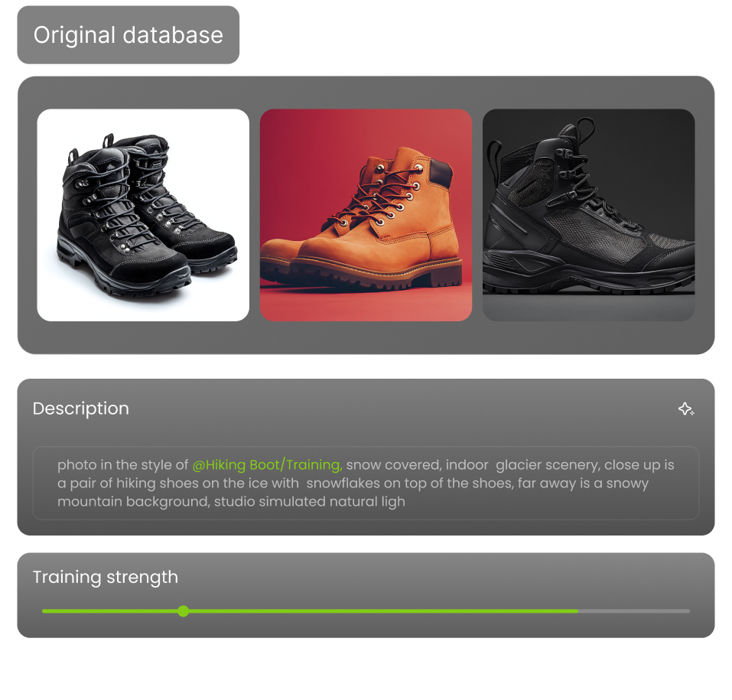Image resolution: width=732 pixels, height=700 pixels.
Task: Click the gray unfilled end of slider track
Action: click(x=634, y=610)
